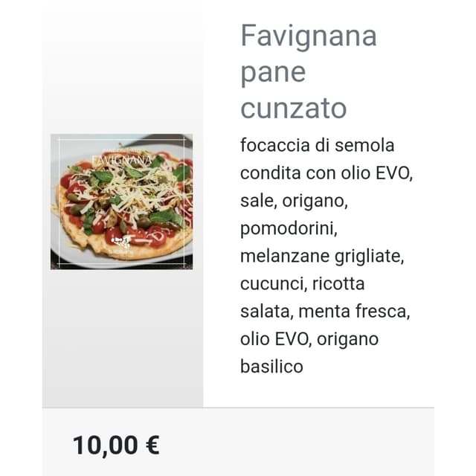
Task: Click the 'melanzane grigliate' ingredient line
Action: (322, 256)
